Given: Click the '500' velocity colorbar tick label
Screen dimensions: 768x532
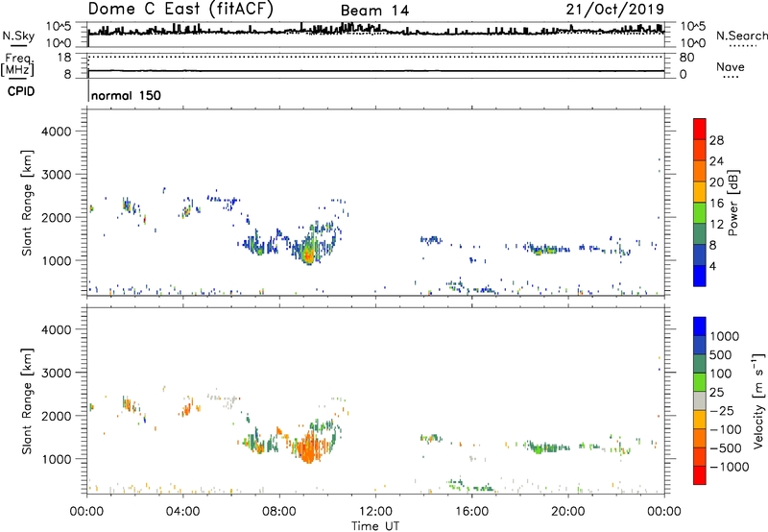Looking at the screenshot, I should (721, 355).
